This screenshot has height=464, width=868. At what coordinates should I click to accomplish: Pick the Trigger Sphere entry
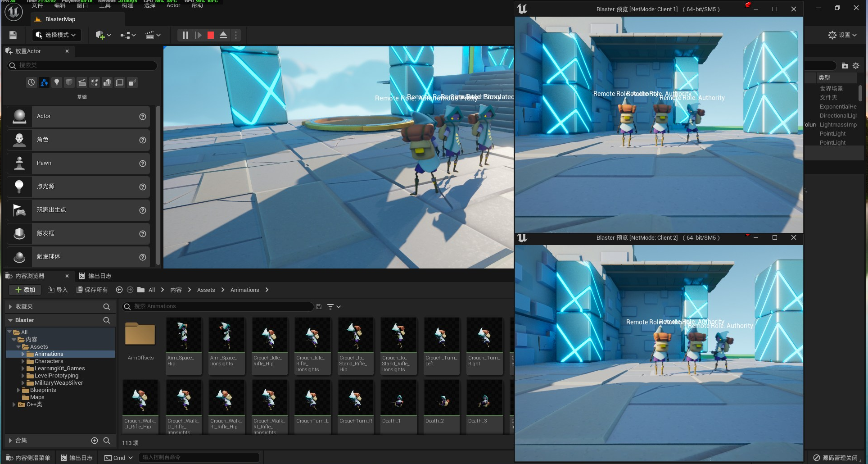(78, 257)
